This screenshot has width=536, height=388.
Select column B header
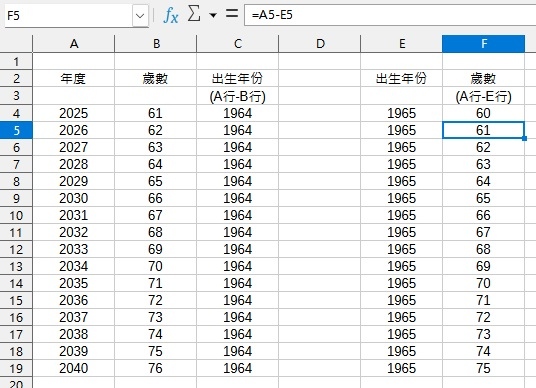tap(156, 44)
